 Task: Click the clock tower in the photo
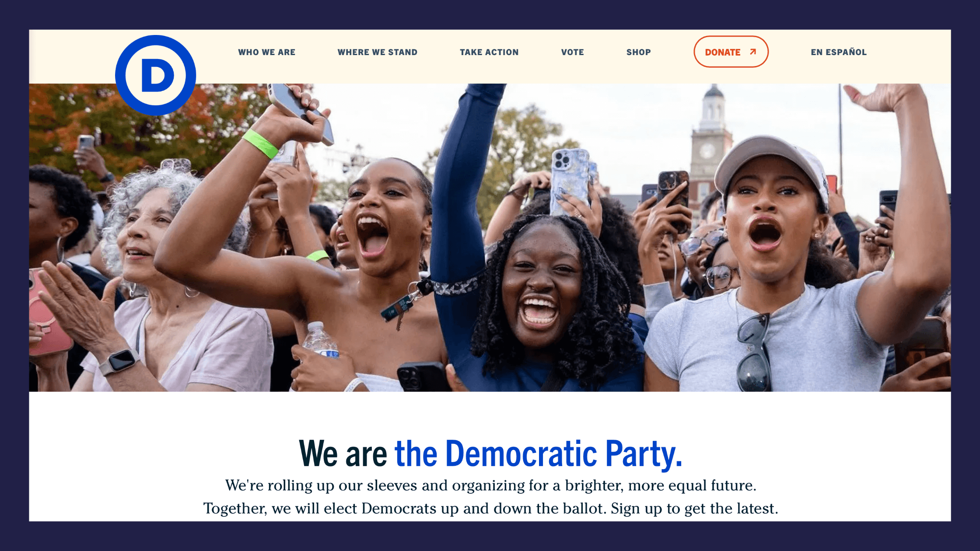[711, 140]
